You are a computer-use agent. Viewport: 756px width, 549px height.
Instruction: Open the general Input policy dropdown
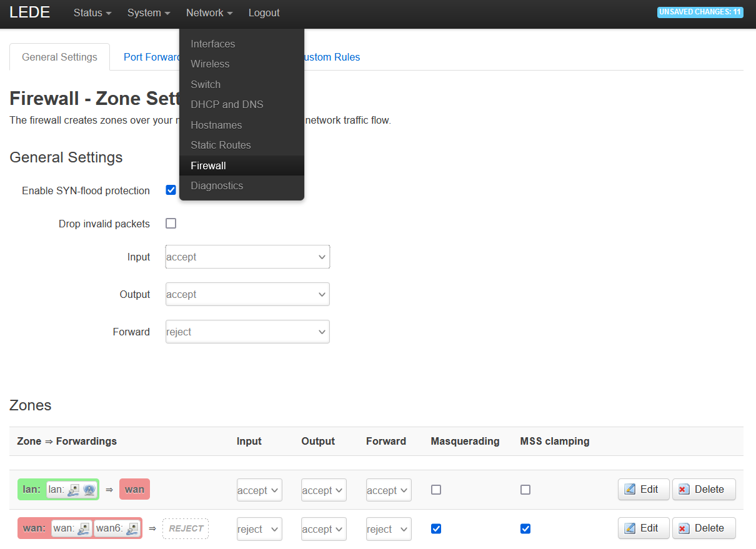[247, 257]
